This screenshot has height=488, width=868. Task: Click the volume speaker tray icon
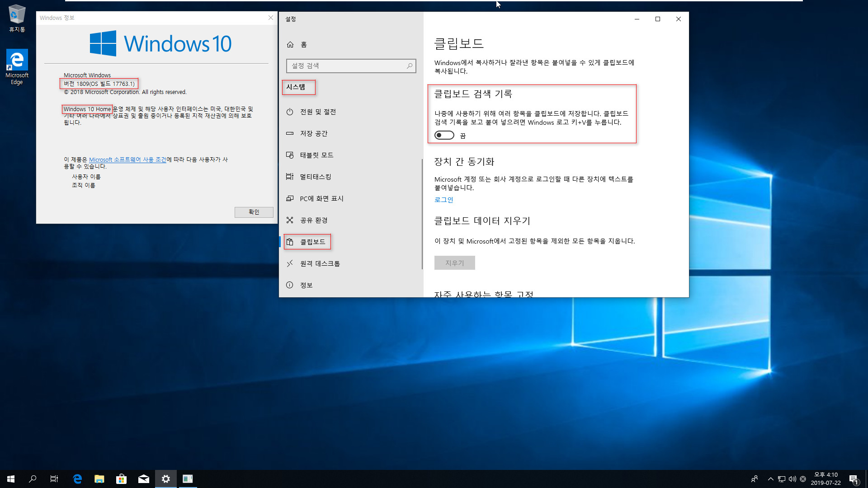[x=792, y=479]
